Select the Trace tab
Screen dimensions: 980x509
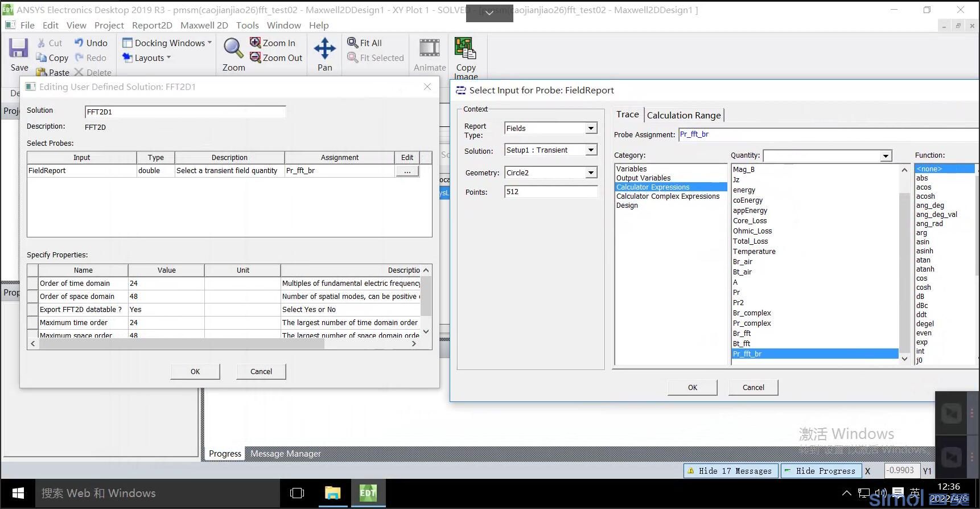pos(628,114)
